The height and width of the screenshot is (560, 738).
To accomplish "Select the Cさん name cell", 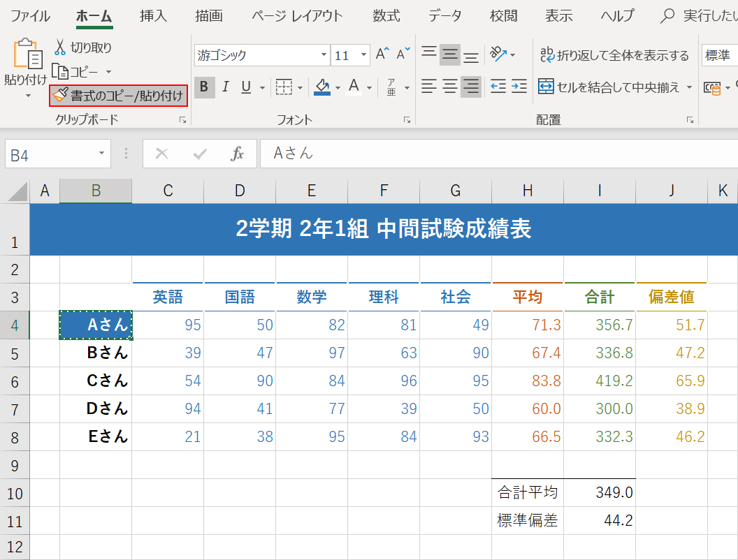I will 96,381.
